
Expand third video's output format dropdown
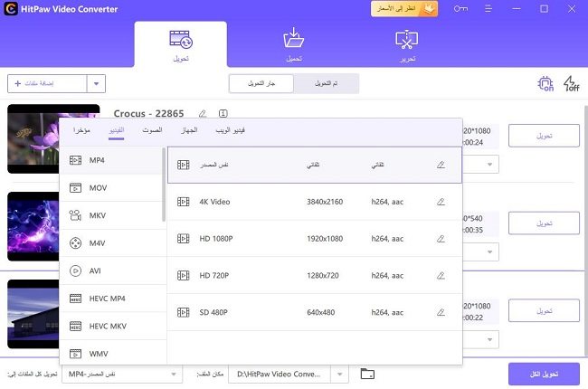click(489, 339)
